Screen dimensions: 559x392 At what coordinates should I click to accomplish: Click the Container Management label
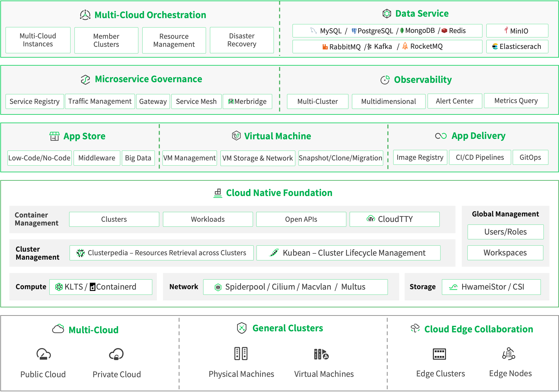click(36, 219)
